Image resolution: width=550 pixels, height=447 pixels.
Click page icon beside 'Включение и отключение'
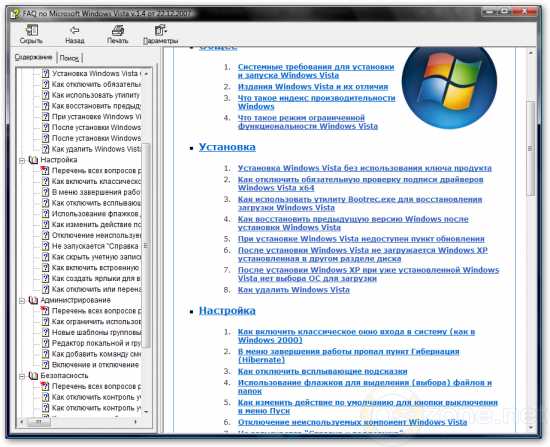click(x=46, y=365)
